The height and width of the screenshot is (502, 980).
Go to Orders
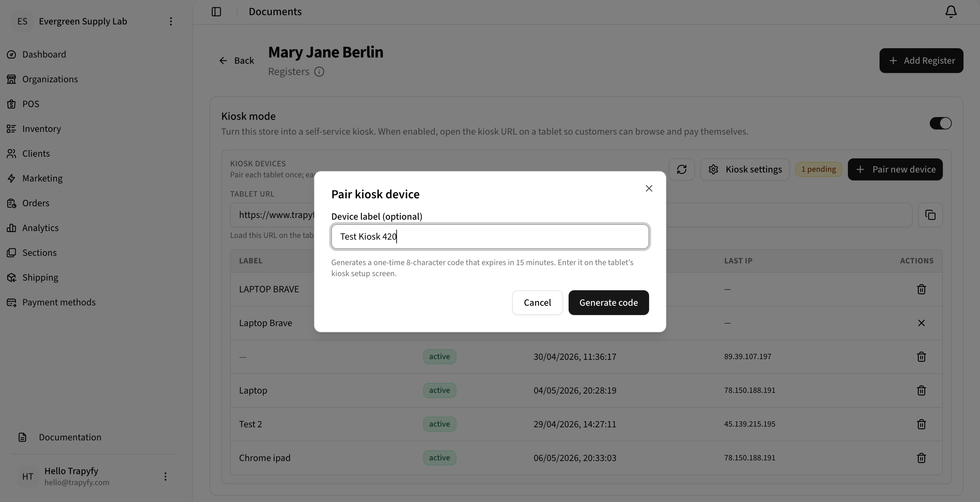36,203
